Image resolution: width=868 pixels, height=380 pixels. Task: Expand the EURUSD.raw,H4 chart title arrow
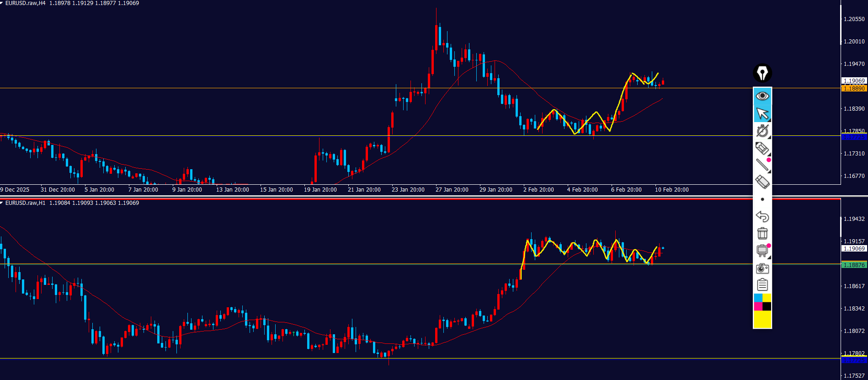click(2, 3)
